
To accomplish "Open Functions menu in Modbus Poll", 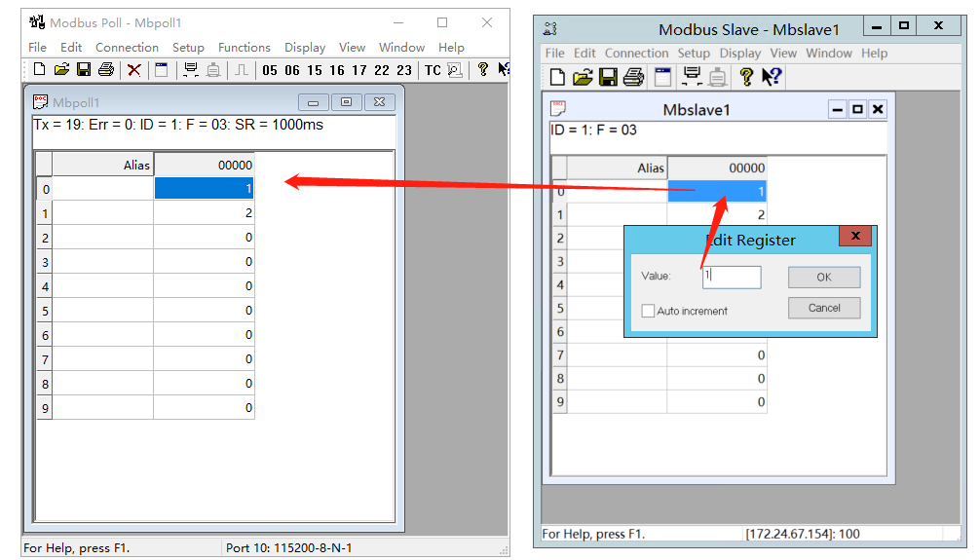I will click(x=244, y=47).
